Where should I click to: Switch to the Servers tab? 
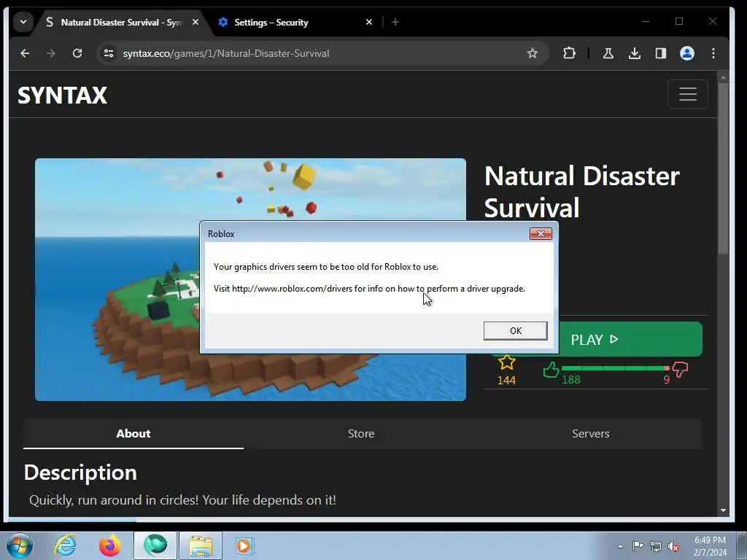[590, 433]
